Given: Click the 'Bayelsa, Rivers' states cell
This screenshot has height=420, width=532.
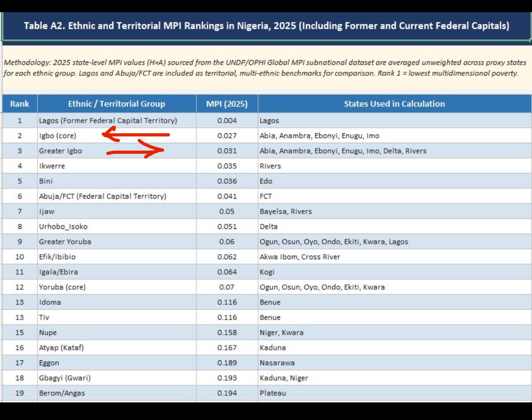Looking at the screenshot, I should point(394,211).
